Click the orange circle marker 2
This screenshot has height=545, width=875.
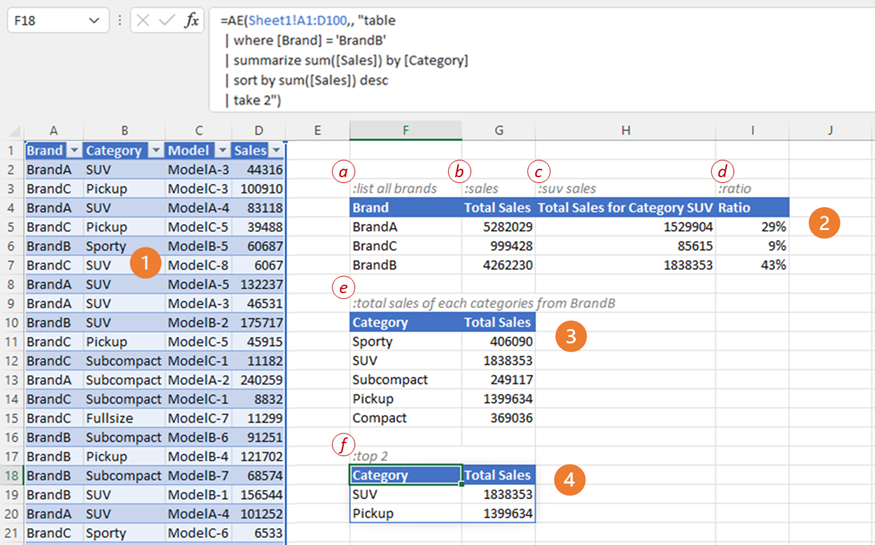(x=823, y=223)
